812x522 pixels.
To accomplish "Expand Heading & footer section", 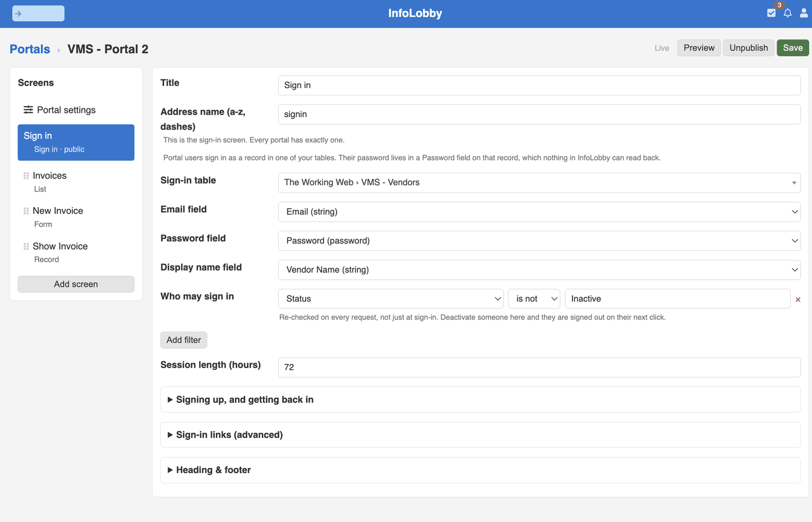I will [480, 470].
